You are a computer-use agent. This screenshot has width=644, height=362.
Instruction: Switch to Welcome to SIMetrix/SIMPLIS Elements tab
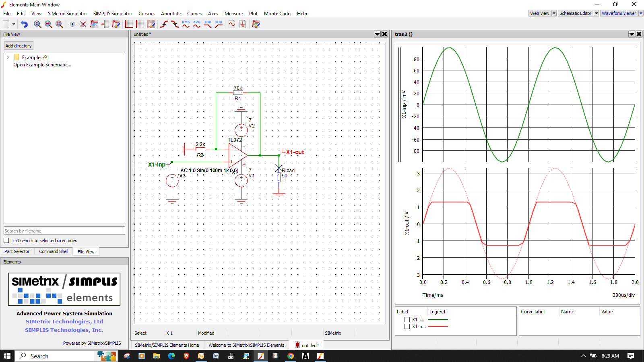tap(246, 345)
